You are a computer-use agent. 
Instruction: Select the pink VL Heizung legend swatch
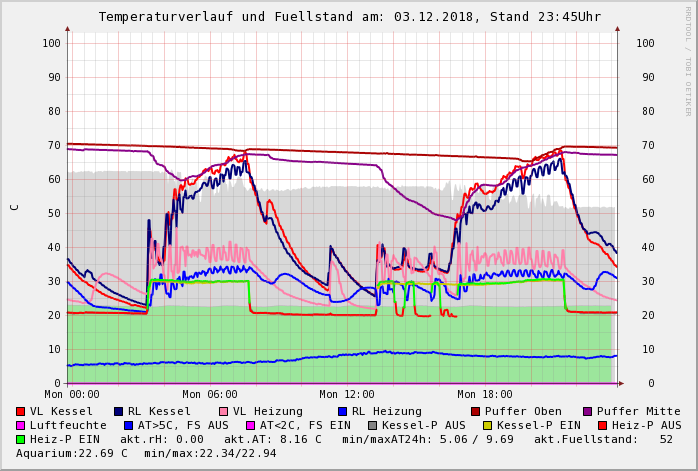(223, 411)
